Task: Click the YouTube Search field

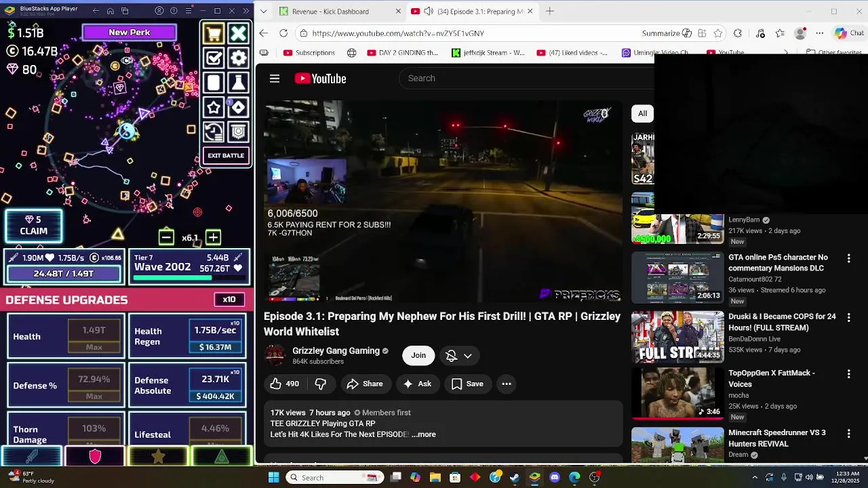Action: pyautogui.click(x=526, y=79)
